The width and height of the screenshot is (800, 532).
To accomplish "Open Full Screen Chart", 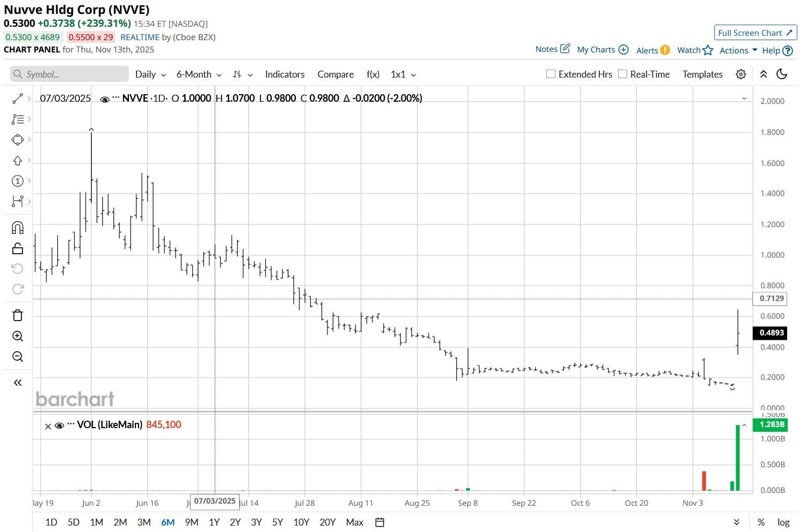I will pyautogui.click(x=756, y=33).
